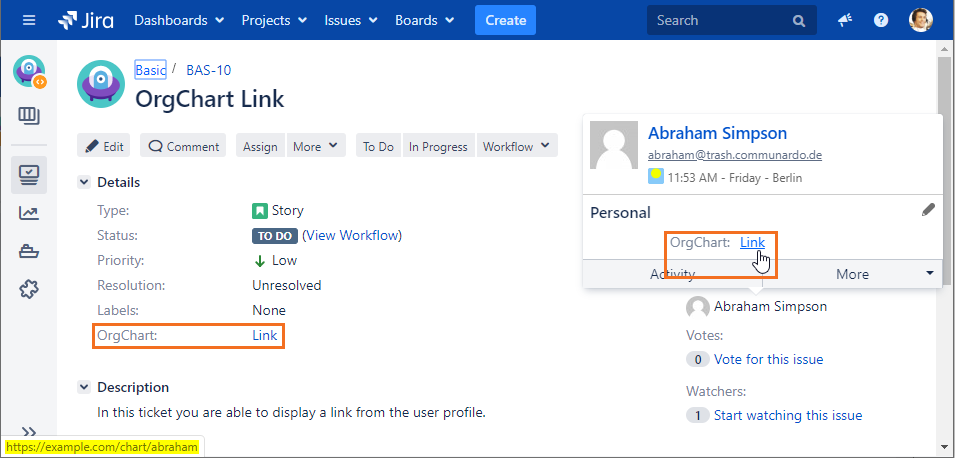Screen dimensions: 955x458
Task: Click the Low priority arrow icon
Action: pos(259,261)
